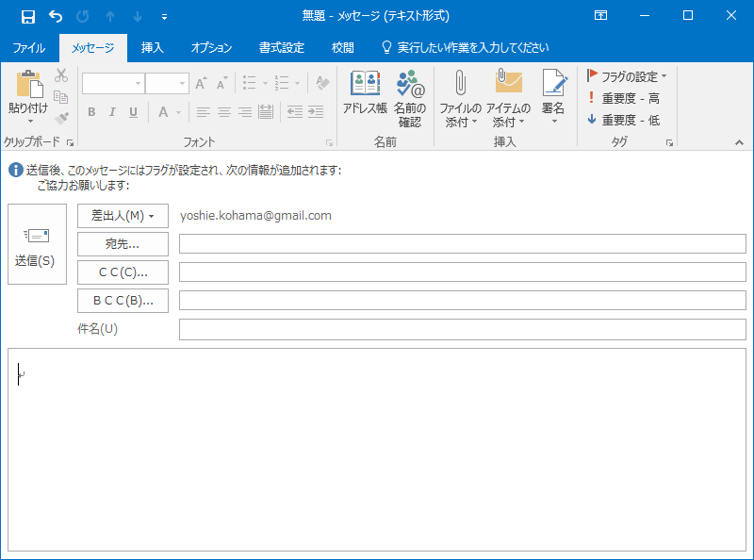Click the 宛先... button
Image resolution: width=754 pixels, height=560 pixels.
123,244
